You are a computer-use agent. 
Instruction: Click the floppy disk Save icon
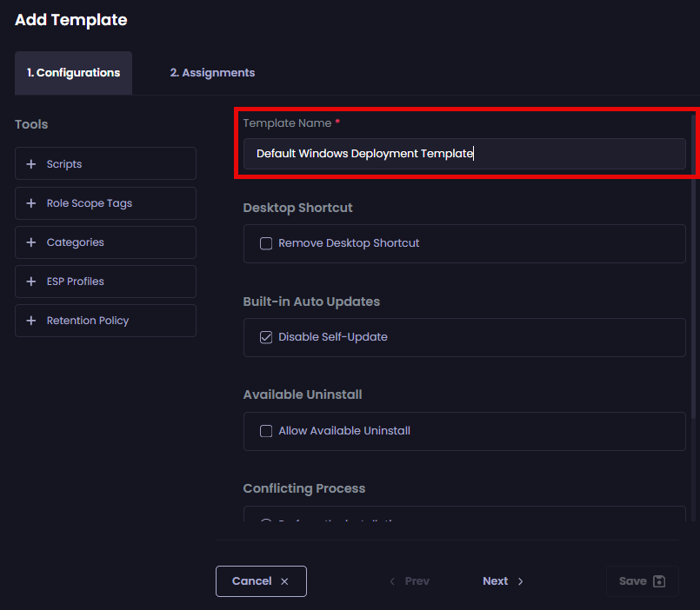tap(659, 581)
